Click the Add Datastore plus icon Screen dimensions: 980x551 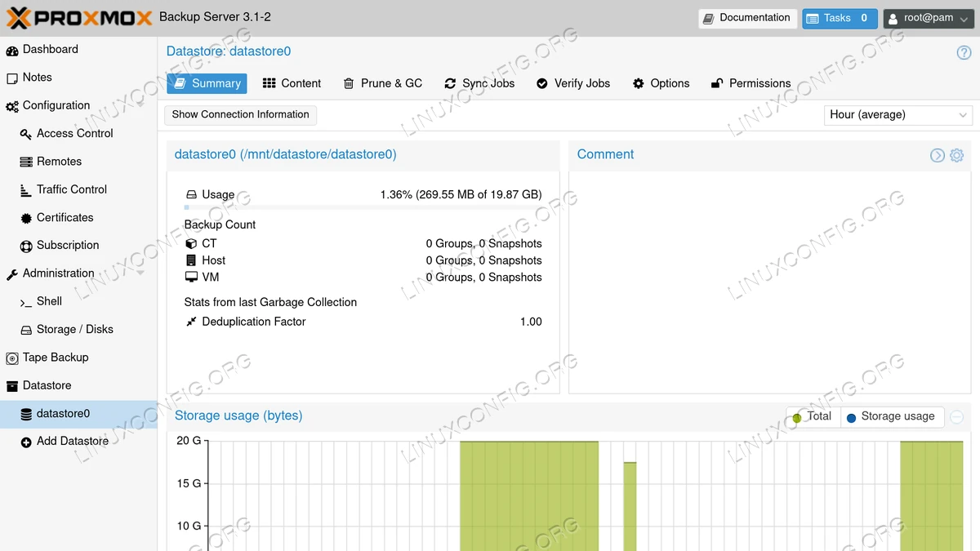26,442
